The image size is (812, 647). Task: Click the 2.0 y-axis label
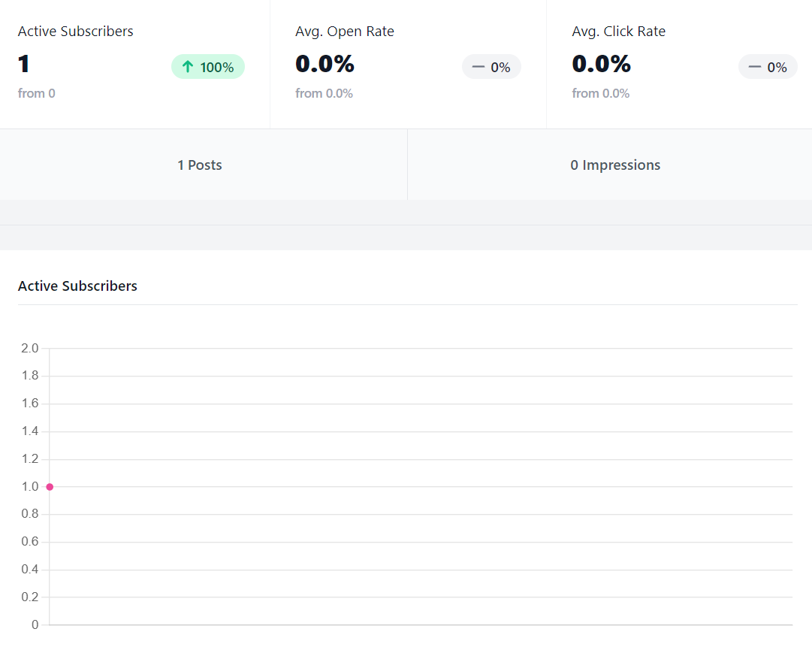pyautogui.click(x=30, y=348)
